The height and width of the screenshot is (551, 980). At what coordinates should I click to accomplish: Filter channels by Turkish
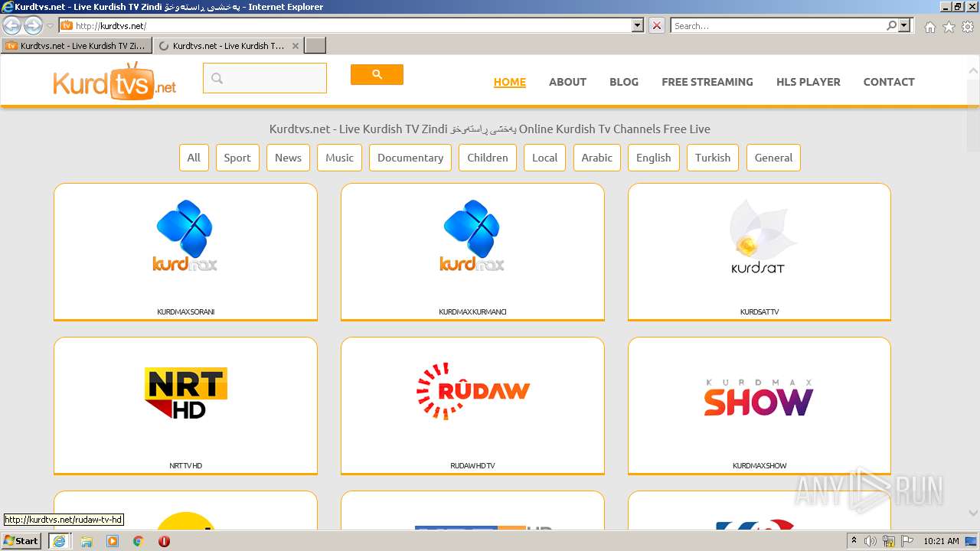click(x=713, y=158)
